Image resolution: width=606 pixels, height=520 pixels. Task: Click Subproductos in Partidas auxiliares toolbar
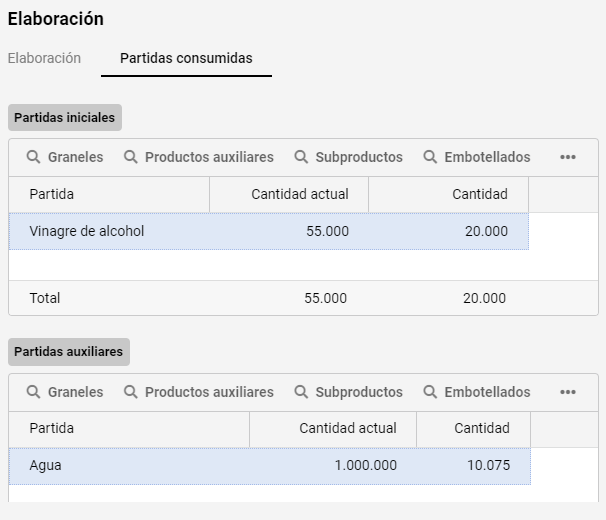(x=348, y=392)
